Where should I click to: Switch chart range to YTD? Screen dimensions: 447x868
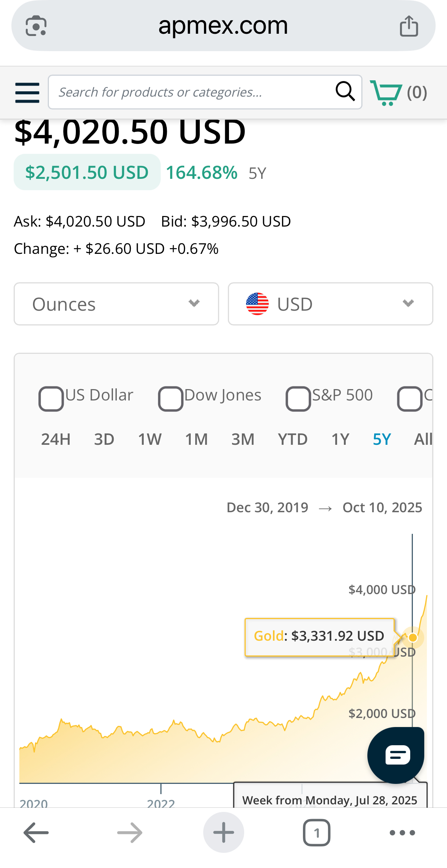tap(292, 439)
